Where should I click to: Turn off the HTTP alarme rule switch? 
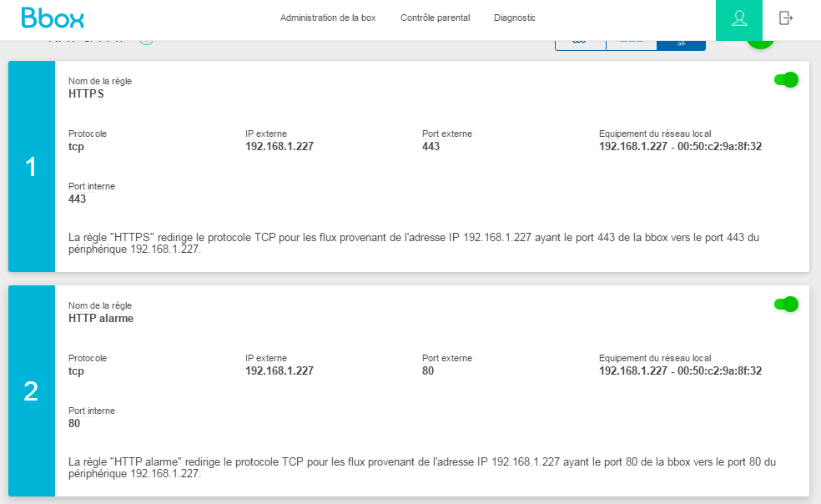coord(786,304)
